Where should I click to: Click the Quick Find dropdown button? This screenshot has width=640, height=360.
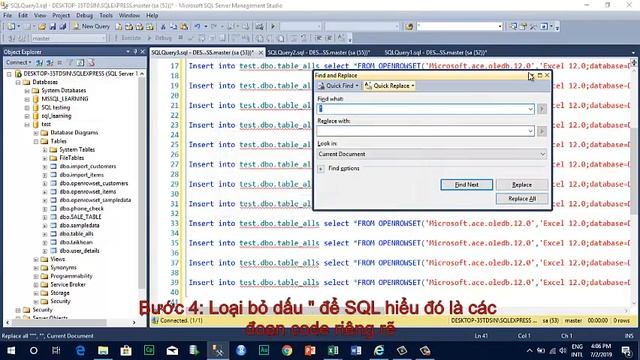point(338,86)
